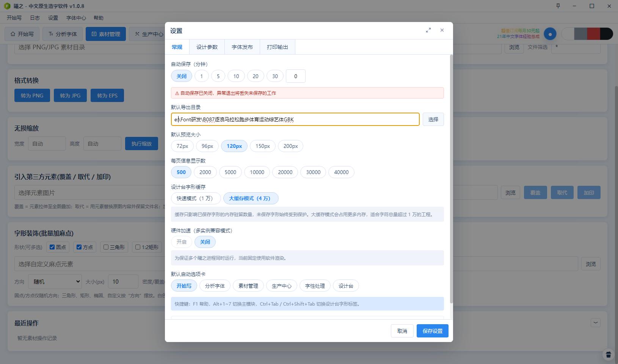Select 2000 items per page
618x364 pixels.
[x=205, y=172]
